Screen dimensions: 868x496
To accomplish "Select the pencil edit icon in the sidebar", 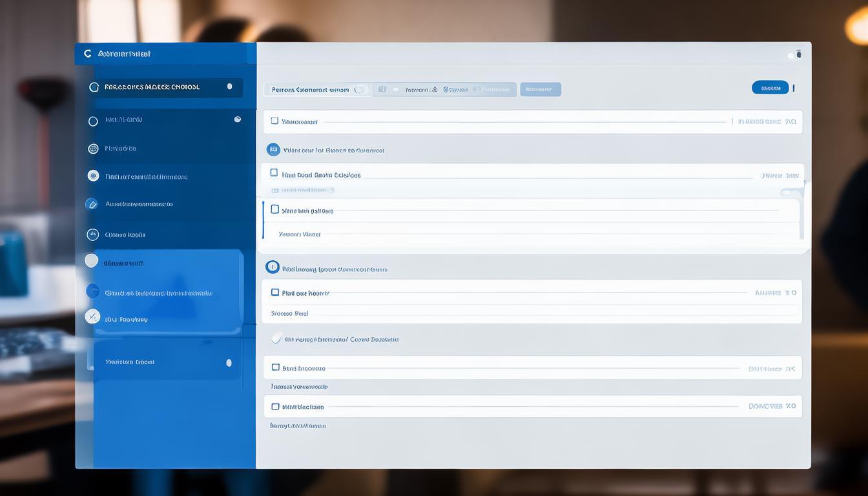I will point(92,204).
